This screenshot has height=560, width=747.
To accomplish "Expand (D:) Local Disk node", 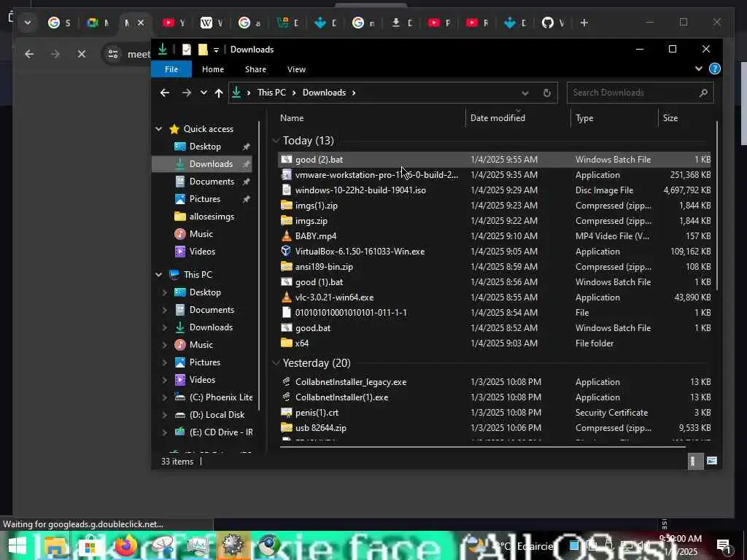I will coord(164,415).
